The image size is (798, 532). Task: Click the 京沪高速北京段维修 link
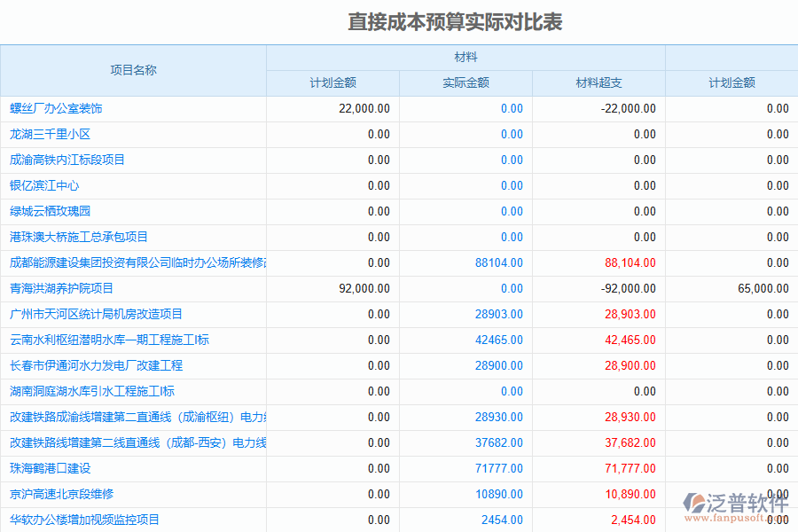(x=58, y=494)
